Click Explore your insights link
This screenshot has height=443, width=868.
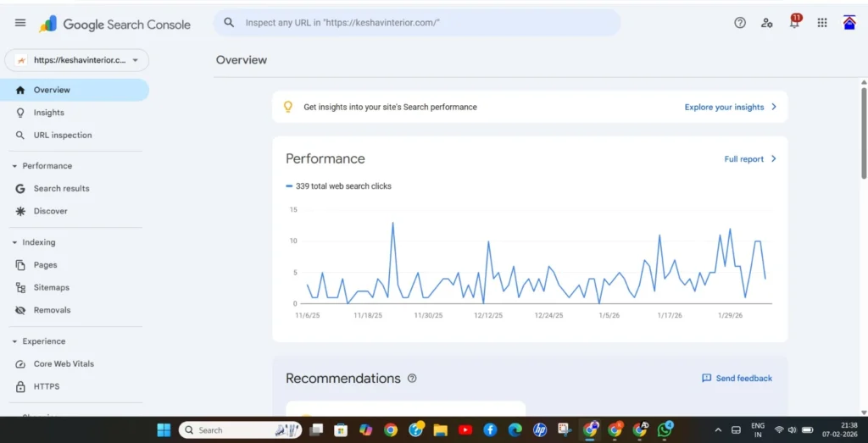pyautogui.click(x=730, y=108)
